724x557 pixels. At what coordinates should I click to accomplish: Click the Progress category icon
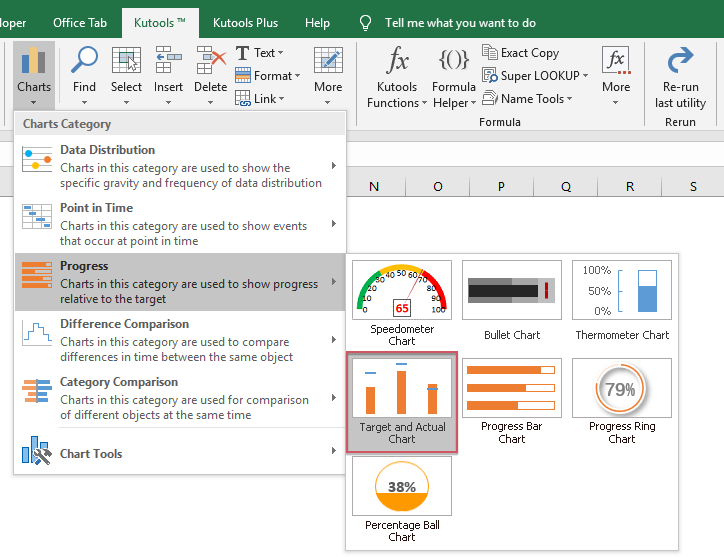coord(37,275)
